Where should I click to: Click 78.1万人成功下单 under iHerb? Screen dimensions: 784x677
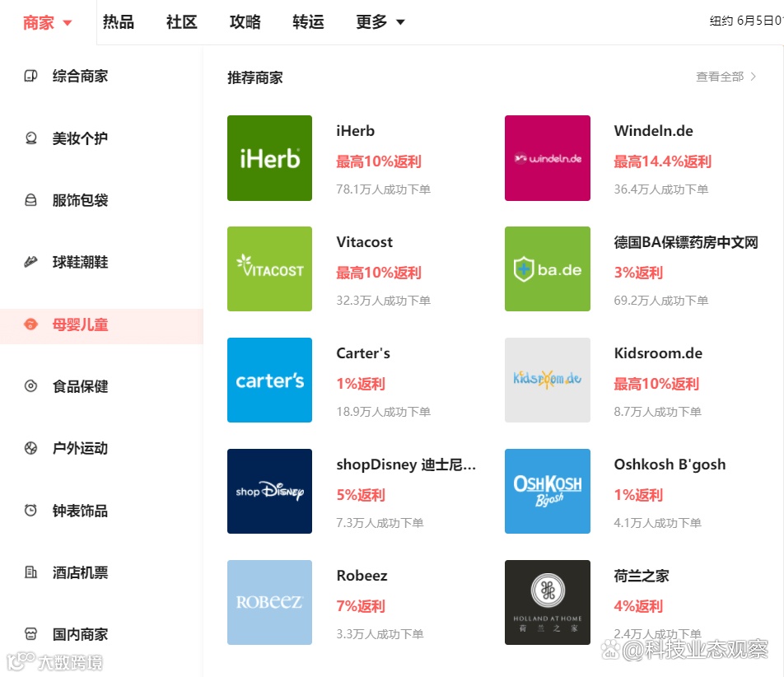pyautogui.click(x=383, y=189)
